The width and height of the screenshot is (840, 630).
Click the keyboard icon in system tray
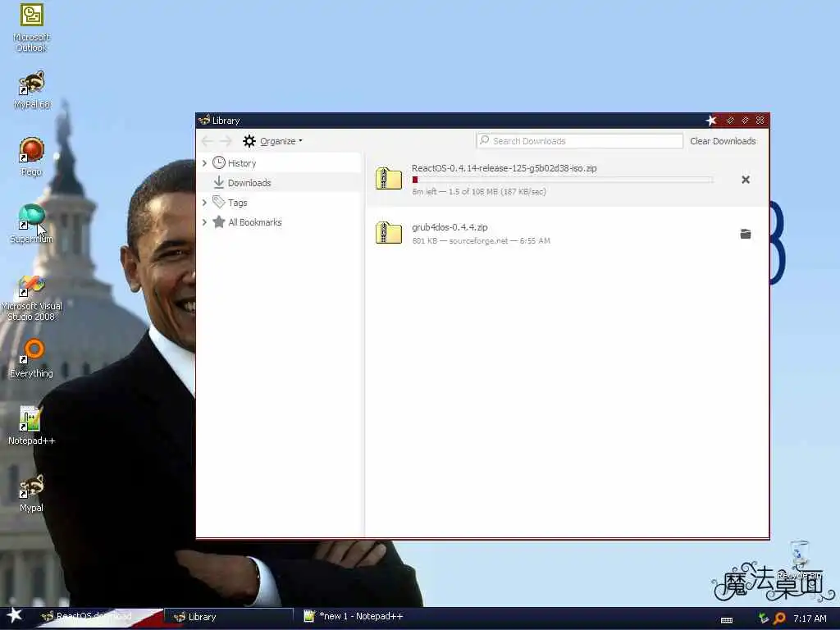click(727, 620)
